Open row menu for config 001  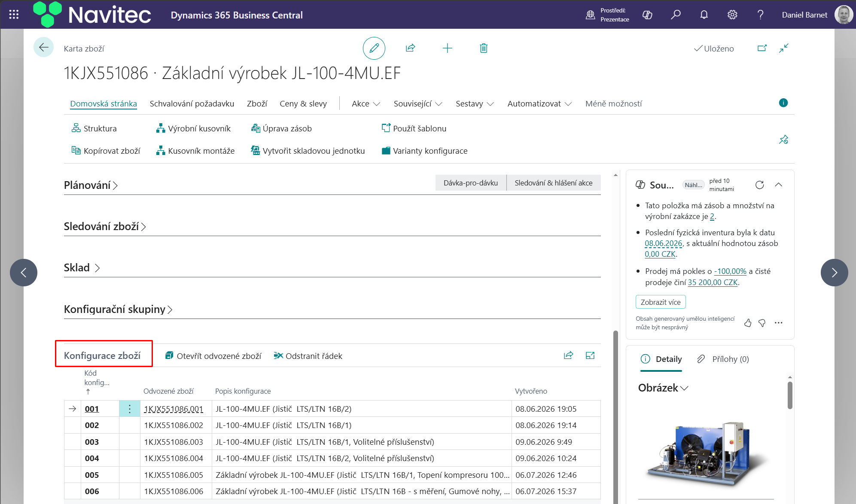129,409
